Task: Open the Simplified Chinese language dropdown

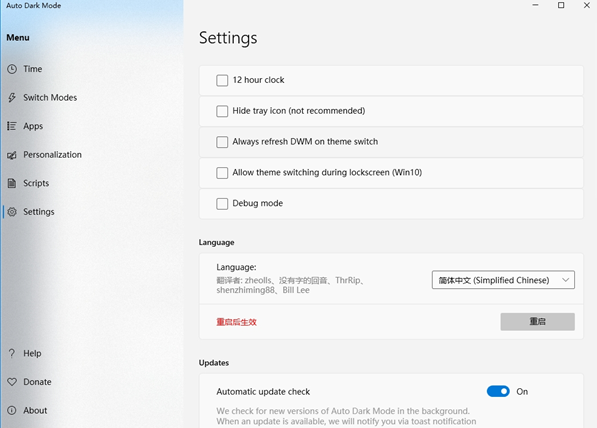Action: 503,280
